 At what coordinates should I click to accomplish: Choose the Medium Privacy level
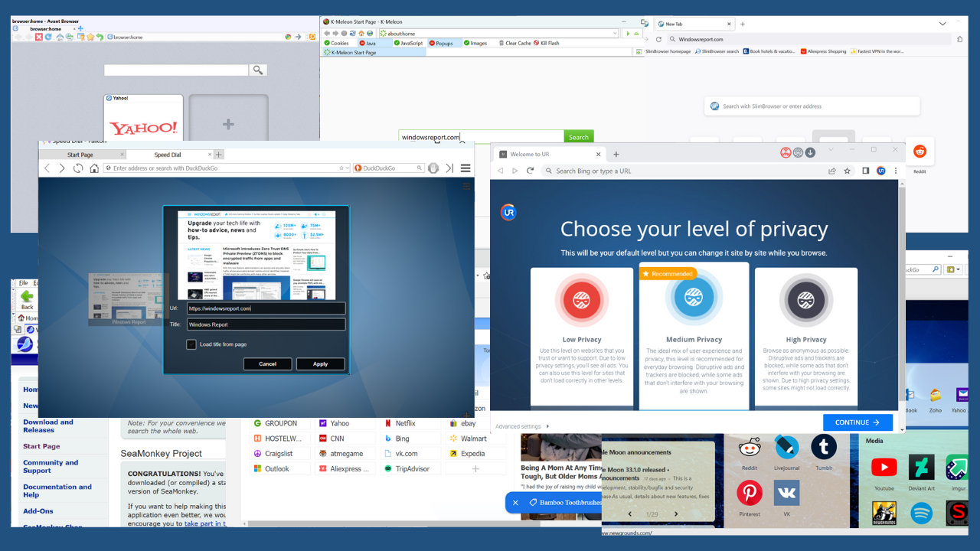click(x=694, y=337)
